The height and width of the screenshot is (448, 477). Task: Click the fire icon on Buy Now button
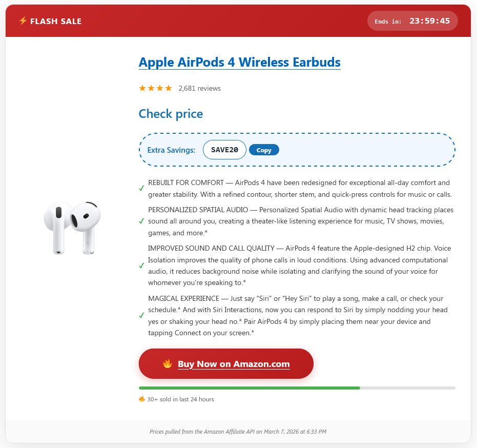point(168,364)
